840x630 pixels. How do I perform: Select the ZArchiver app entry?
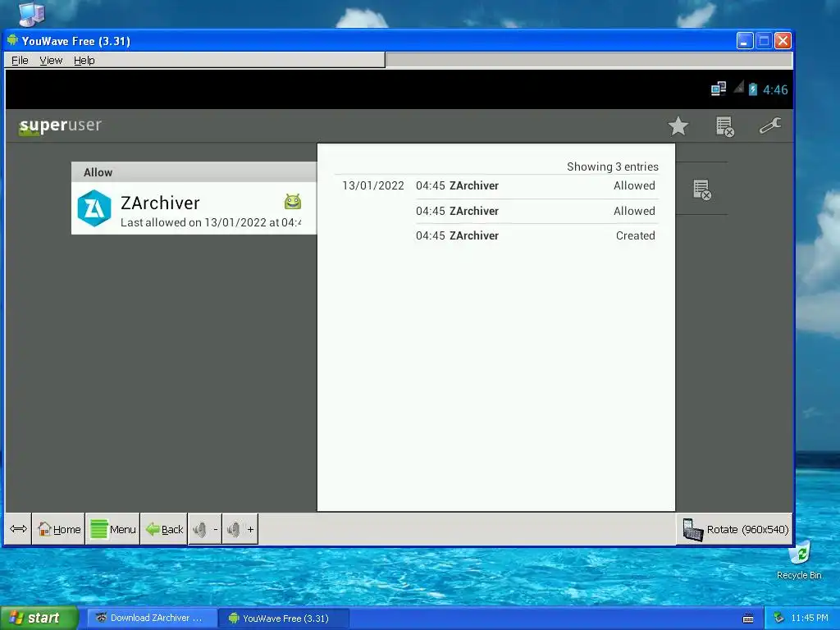click(x=194, y=208)
